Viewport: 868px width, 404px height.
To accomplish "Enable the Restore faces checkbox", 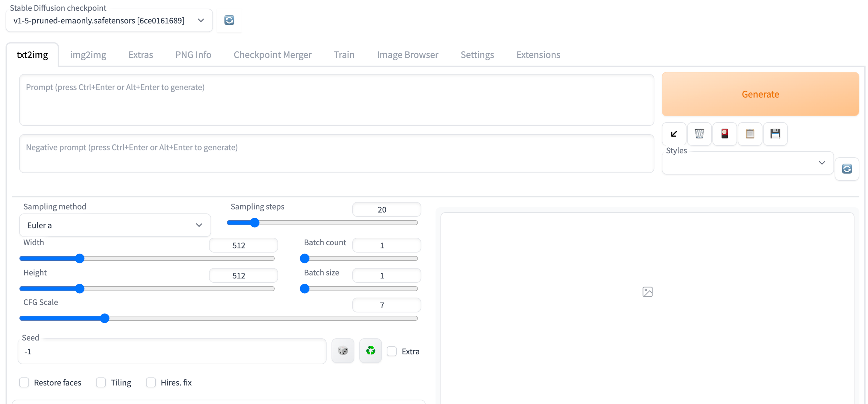I will click(x=24, y=382).
